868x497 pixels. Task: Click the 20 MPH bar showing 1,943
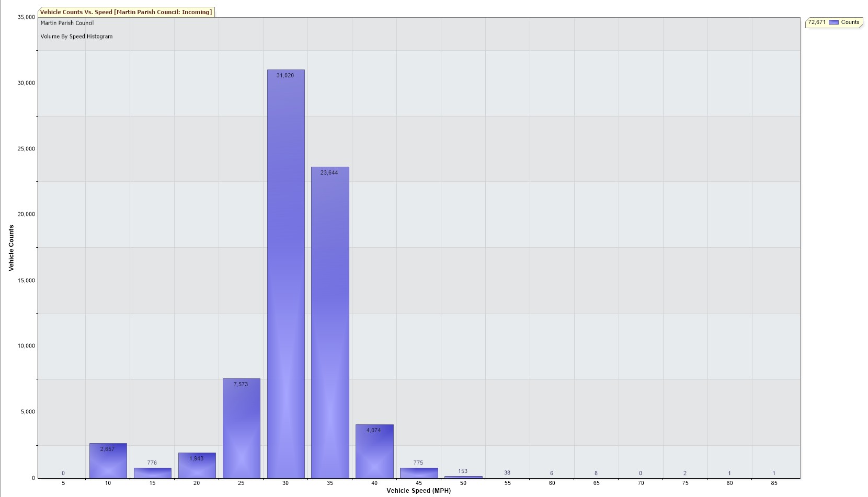click(197, 466)
